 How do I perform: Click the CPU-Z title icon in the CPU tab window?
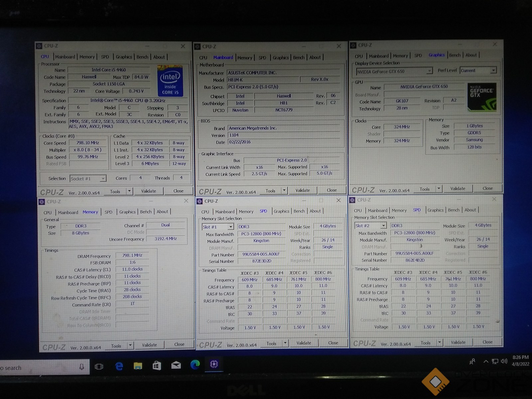39,46
